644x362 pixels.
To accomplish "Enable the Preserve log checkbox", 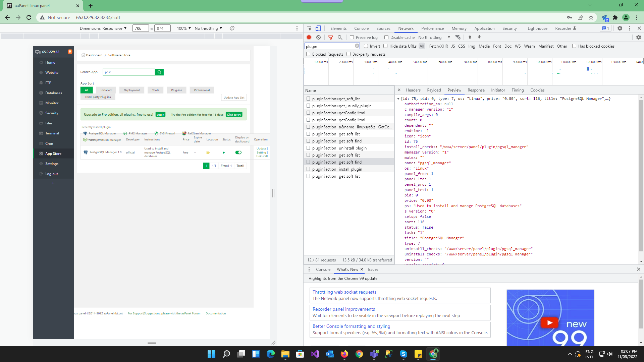I will tap(352, 37).
